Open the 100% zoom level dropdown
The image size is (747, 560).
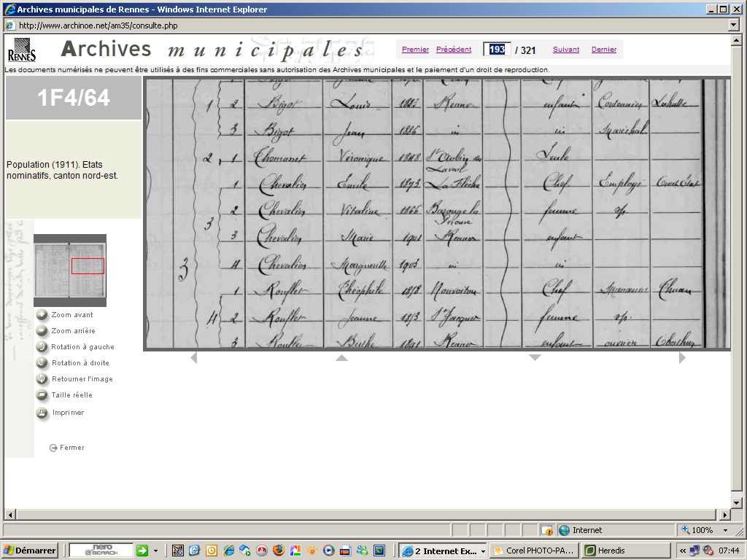(724, 530)
